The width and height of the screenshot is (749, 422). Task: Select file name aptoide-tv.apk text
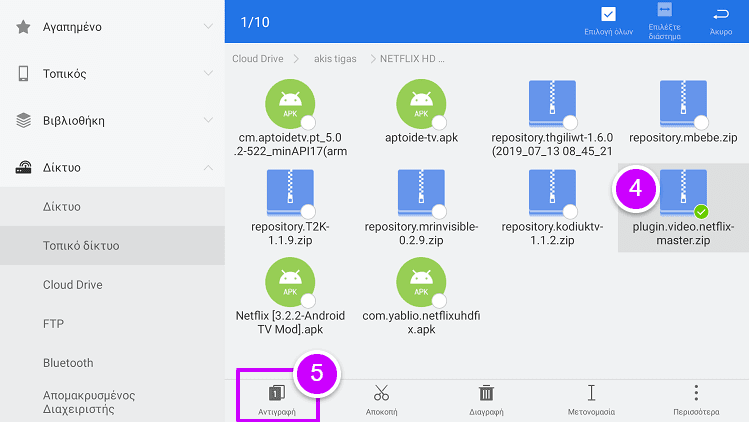(x=421, y=138)
